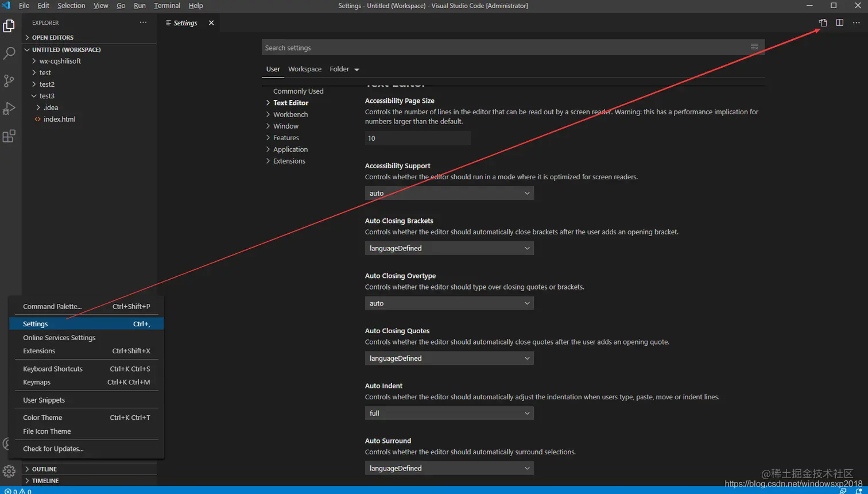Screen dimensions: 868x494
Task: Open the Folder scope dropdown
Action: coord(344,69)
